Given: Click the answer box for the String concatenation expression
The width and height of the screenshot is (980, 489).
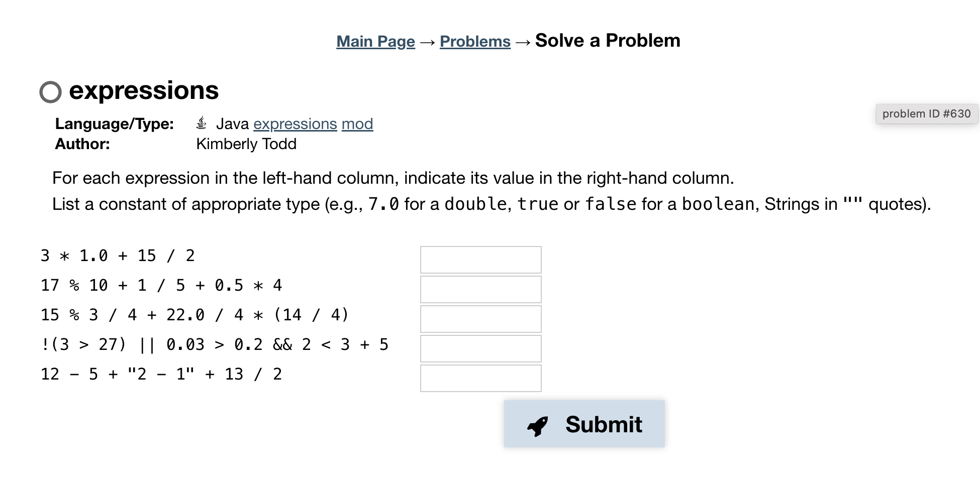Looking at the screenshot, I should pos(480,378).
